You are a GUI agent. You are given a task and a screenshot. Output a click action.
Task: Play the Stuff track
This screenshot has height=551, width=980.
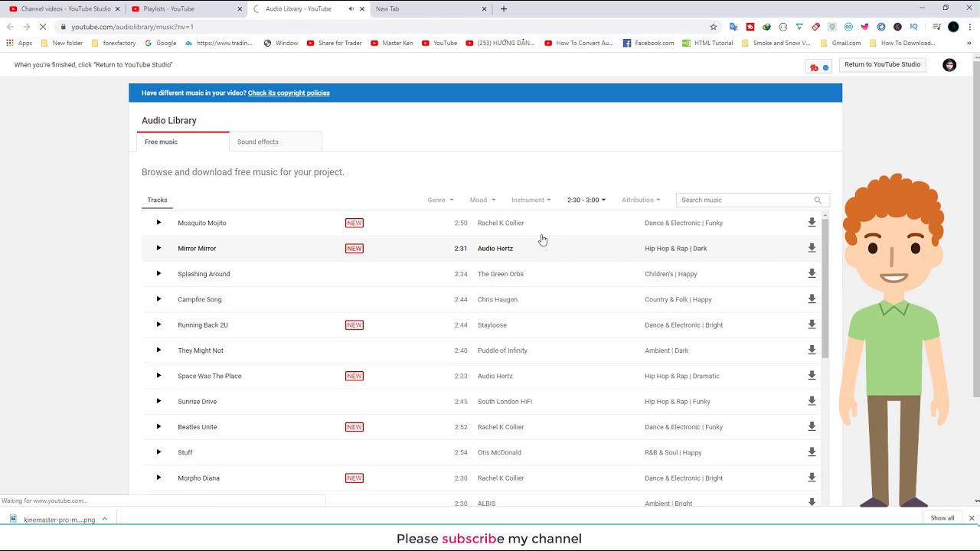[x=158, y=452]
